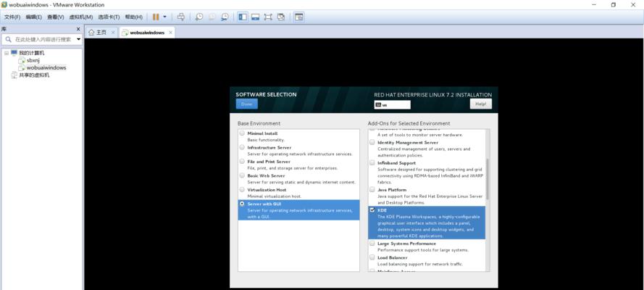Close the wobuaiwindows tab
Image resolution: width=644 pixels, height=290 pixels.
pos(170,33)
